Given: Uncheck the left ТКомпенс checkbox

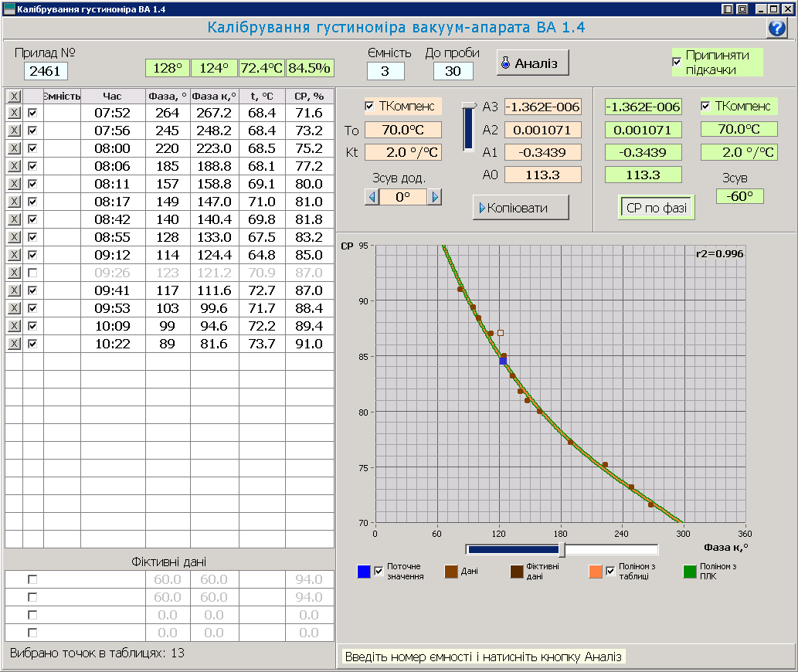Looking at the screenshot, I should pos(369,106).
